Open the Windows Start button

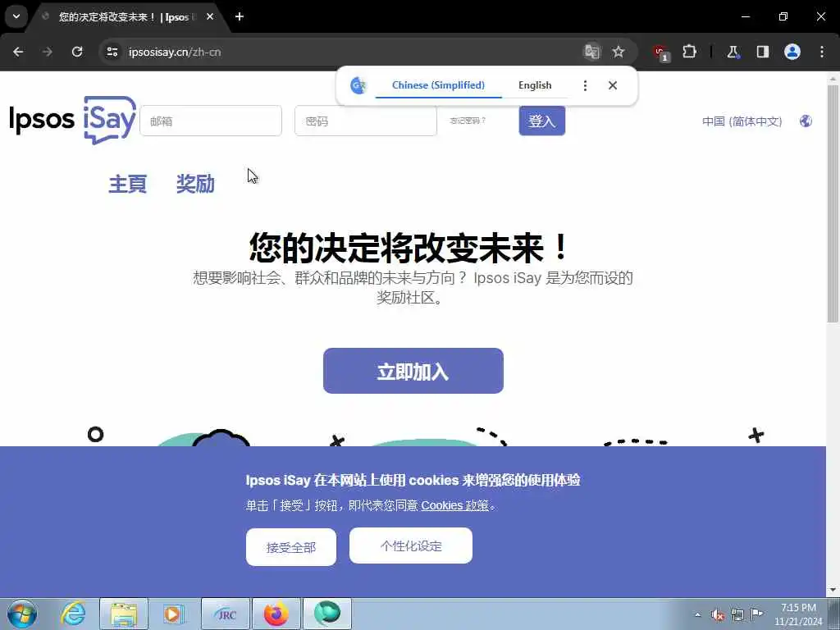pos(22,614)
